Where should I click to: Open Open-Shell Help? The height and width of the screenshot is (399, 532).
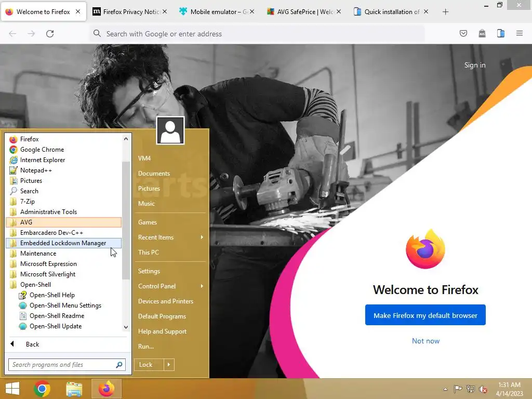coord(64,295)
